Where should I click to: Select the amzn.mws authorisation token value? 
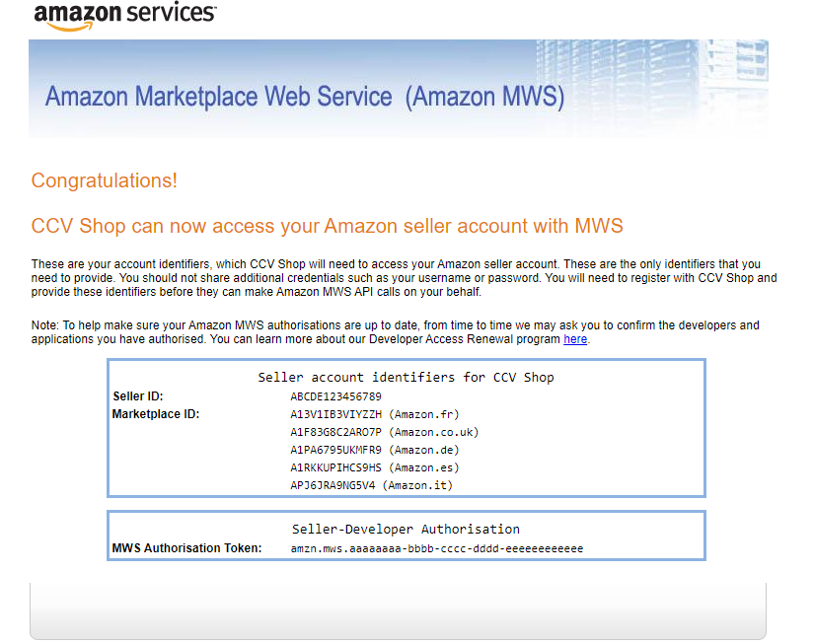click(x=436, y=548)
